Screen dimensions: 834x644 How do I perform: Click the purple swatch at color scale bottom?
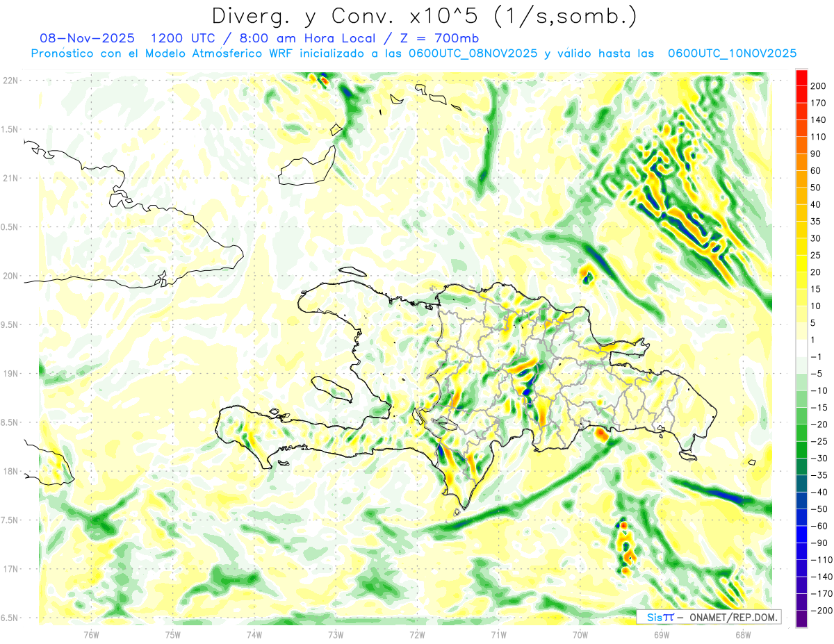pyautogui.click(x=801, y=619)
